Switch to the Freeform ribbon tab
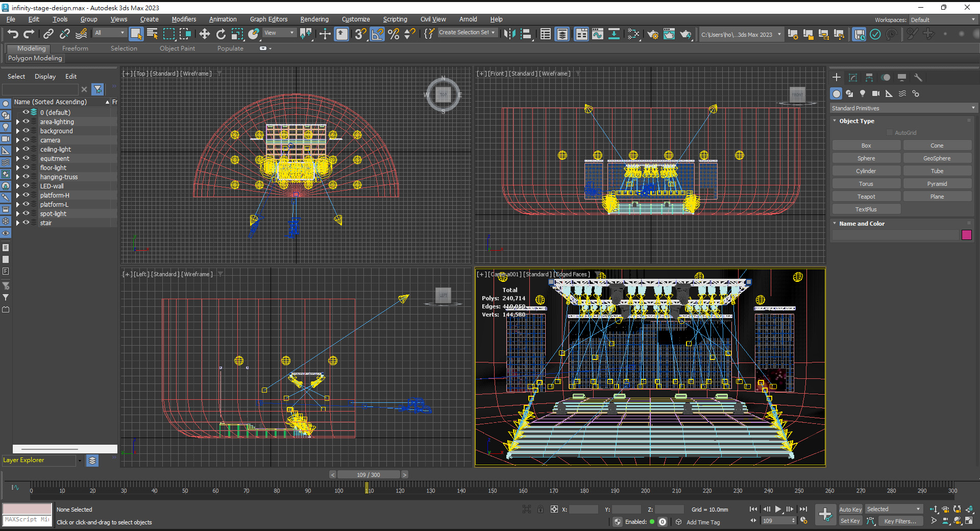980x531 pixels. (75, 49)
